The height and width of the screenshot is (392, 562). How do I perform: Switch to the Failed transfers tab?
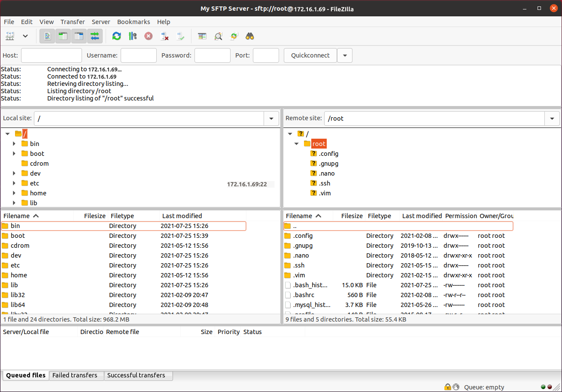pos(76,375)
